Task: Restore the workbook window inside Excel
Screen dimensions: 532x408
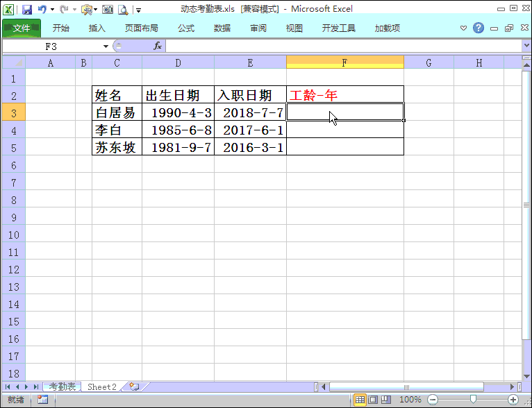Action: pos(509,28)
